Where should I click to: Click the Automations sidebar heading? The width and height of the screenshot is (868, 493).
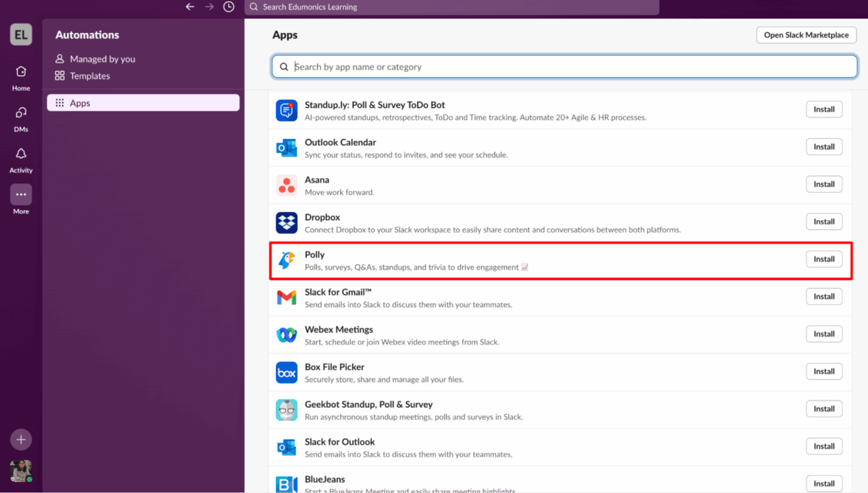[x=87, y=35]
